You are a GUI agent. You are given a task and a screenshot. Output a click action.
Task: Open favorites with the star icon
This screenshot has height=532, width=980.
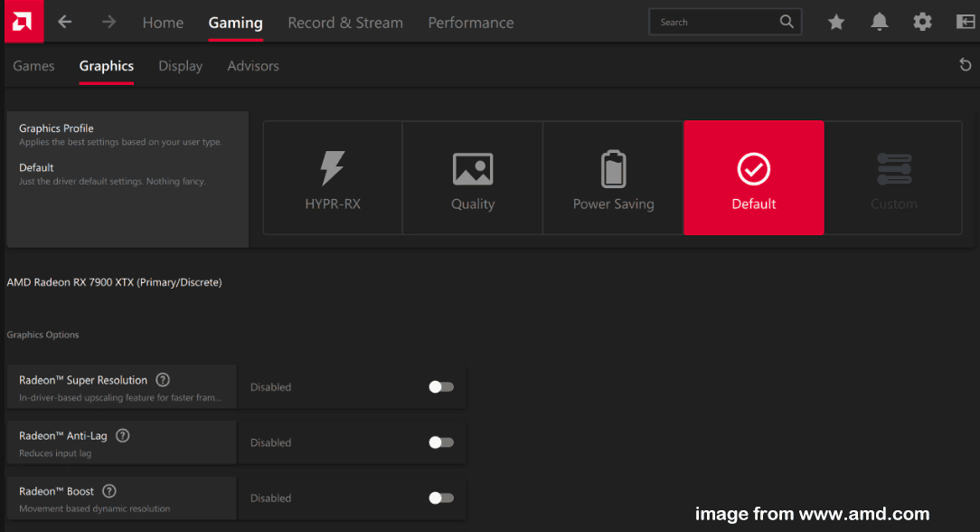click(835, 22)
